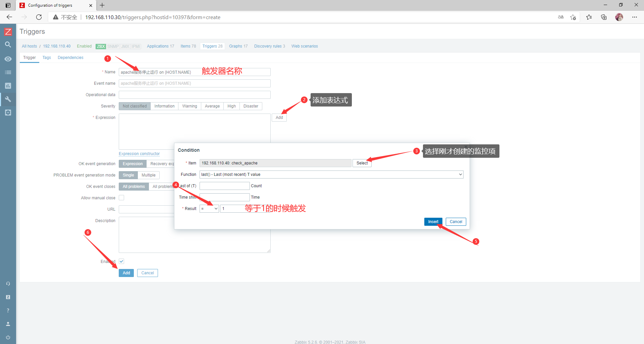The height and width of the screenshot is (344, 644).
Task: Open Monitoring eye icon in sidebar
Action: click(x=8, y=59)
